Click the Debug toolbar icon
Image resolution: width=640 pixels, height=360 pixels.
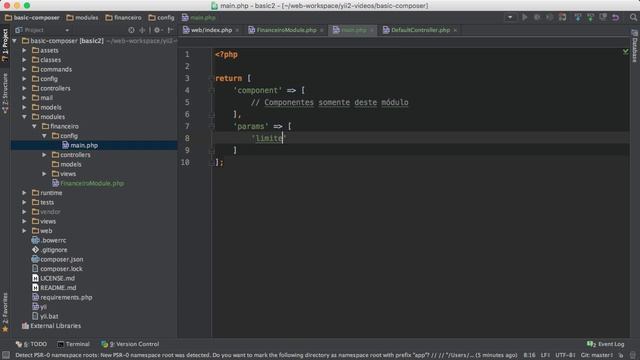pos(537,17)
